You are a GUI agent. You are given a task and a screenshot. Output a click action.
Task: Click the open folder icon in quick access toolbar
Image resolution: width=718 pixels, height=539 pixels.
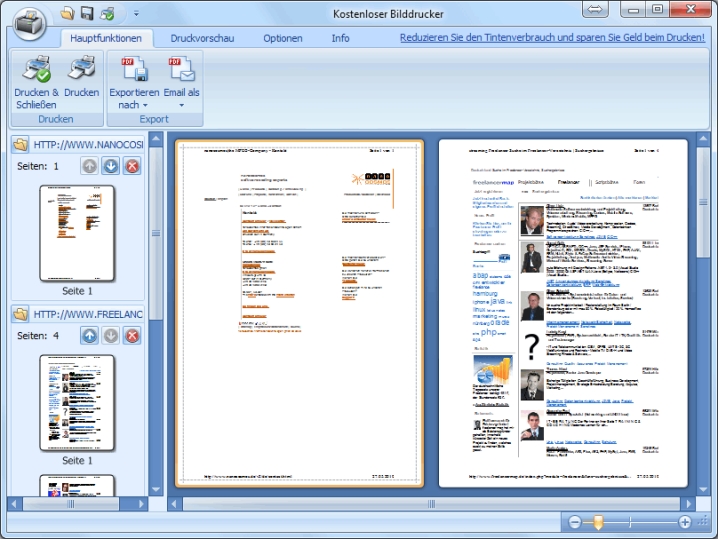pos(67,13)
